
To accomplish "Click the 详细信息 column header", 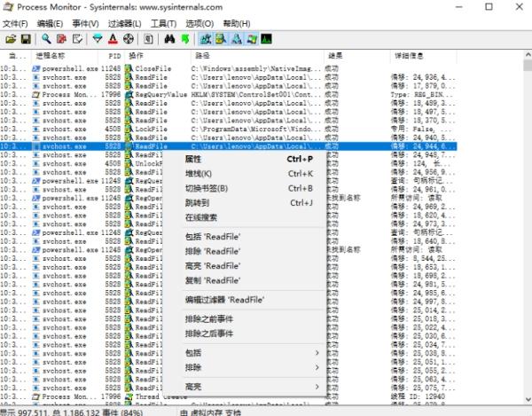I will coord(423,56).
